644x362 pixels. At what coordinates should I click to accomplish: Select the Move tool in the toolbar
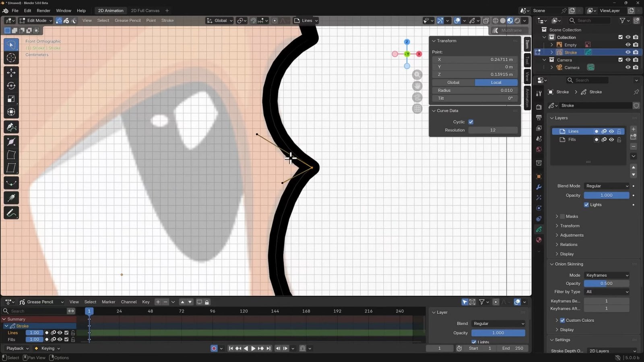tap(11, 72)
